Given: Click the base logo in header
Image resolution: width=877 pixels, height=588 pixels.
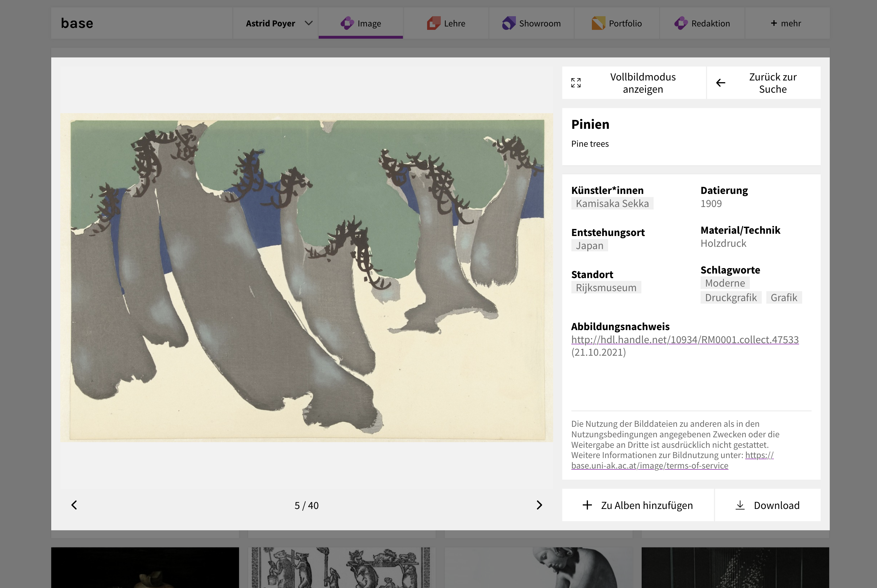Looking at the screenshot, I should click(x=77, y=23).
